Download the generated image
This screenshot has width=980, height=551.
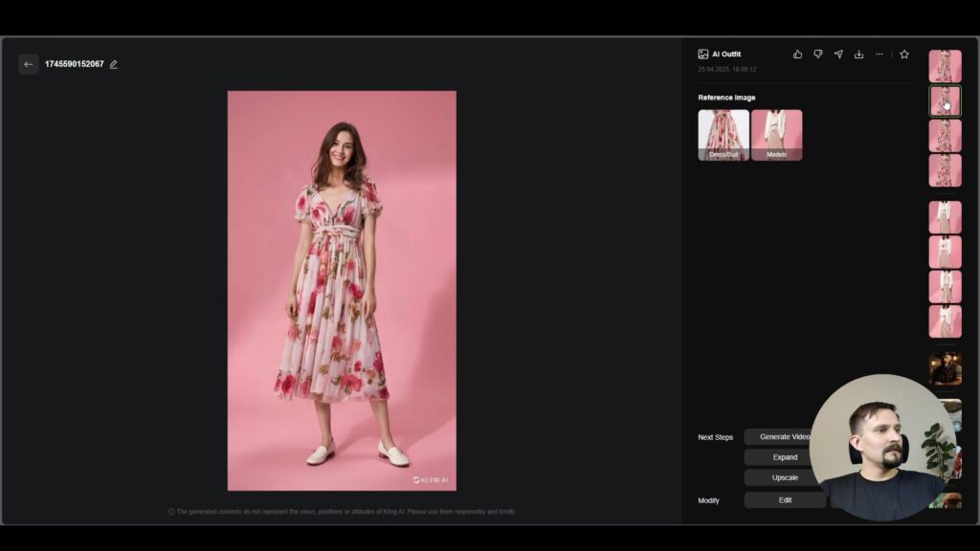pos(858,55)
